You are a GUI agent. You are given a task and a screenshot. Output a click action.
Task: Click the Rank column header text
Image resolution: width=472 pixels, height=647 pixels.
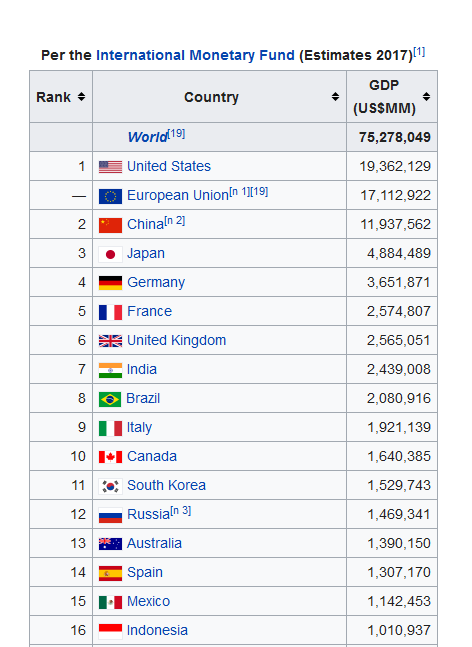coord(54,97)
